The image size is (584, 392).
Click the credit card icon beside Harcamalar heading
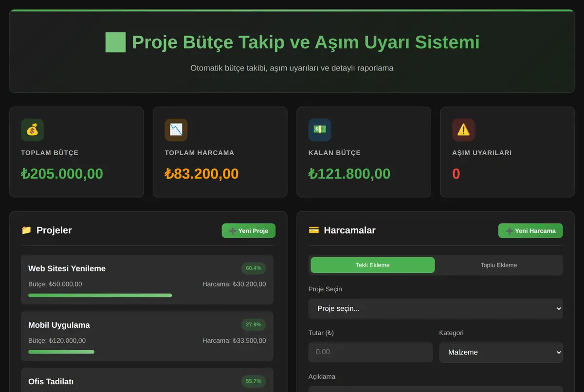click(314, 230)
